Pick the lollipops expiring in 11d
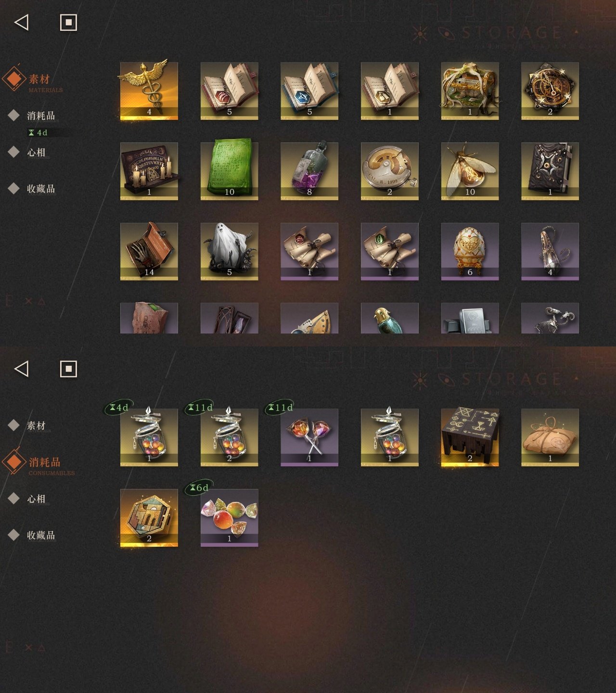Image resolution: width=616 pixels, height=693 pixels. coord(309,437)
